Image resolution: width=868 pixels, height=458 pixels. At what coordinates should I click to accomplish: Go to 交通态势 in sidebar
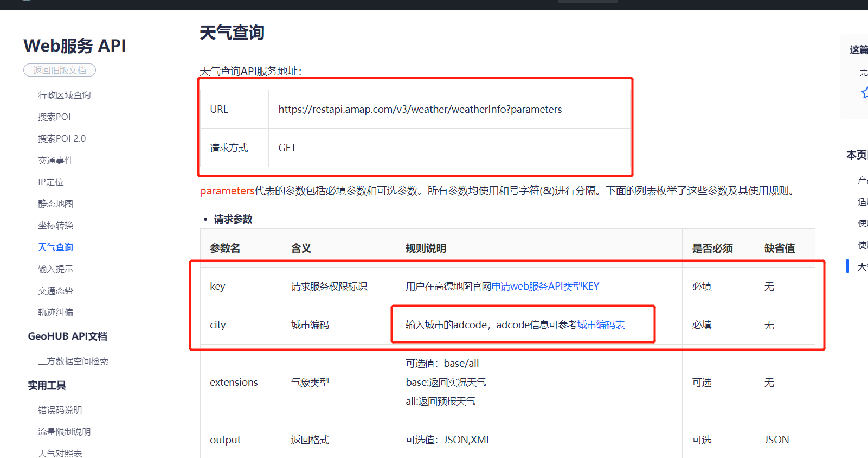(x=55, y=291)
